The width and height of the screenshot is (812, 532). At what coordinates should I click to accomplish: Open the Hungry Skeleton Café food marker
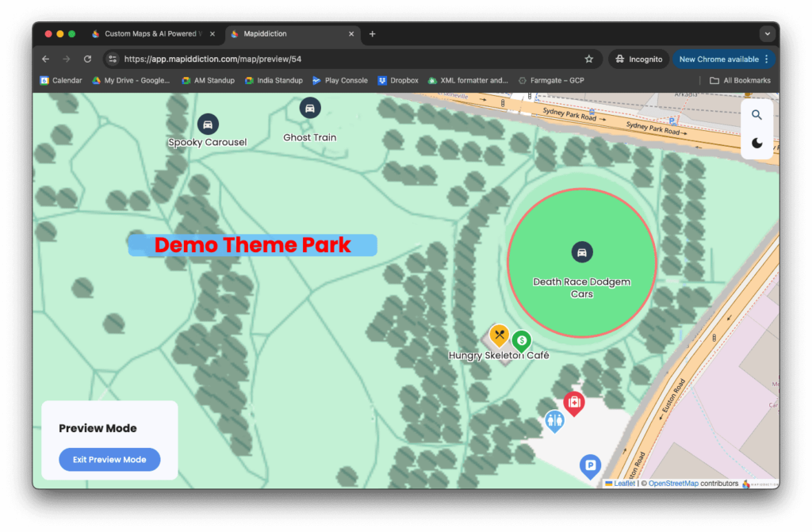(x=499, y=335)
